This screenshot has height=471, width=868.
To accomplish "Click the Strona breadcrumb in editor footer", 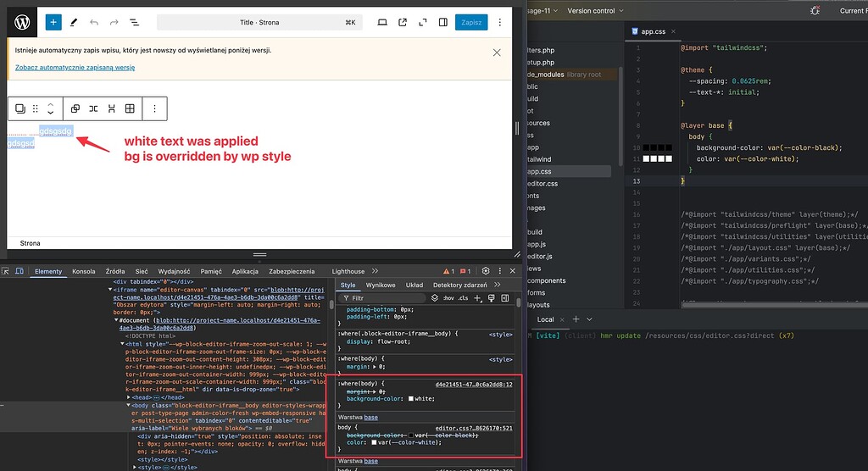I will click(x=30, y=243).
